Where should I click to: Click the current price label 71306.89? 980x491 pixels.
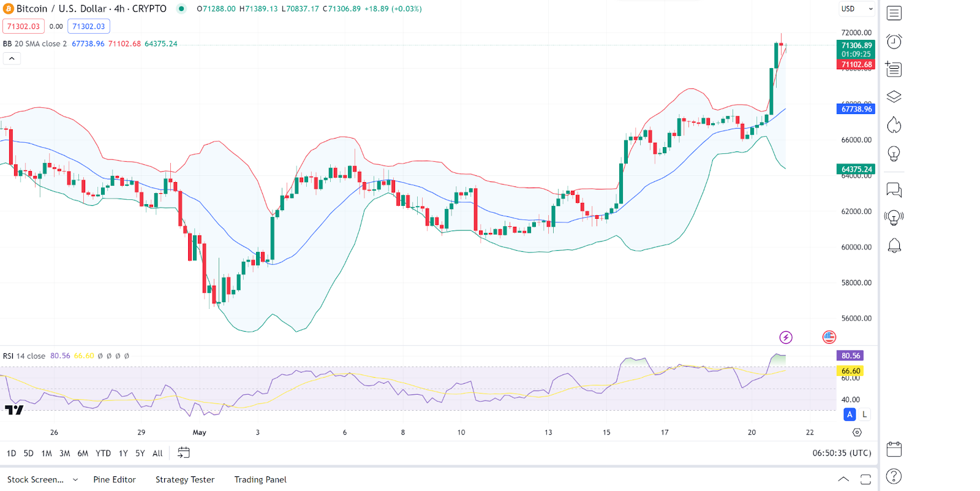[856, 45]
